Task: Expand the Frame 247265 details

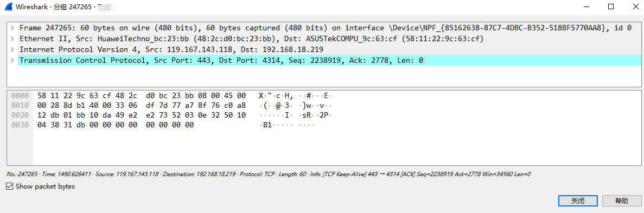Action: click(12, 28)
